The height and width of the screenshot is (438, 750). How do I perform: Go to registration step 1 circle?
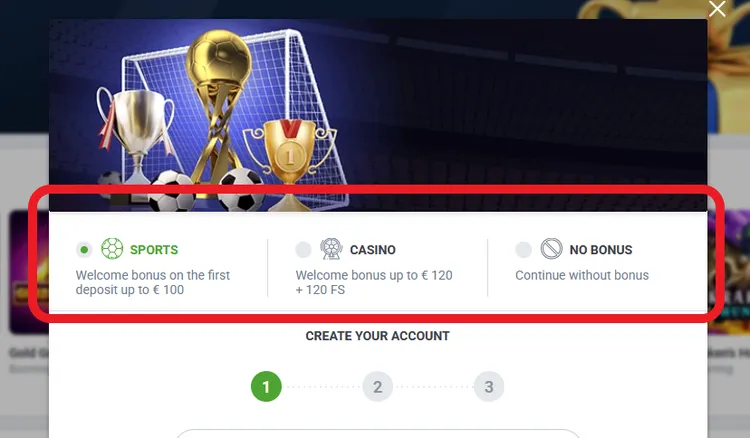pos(266,386)
